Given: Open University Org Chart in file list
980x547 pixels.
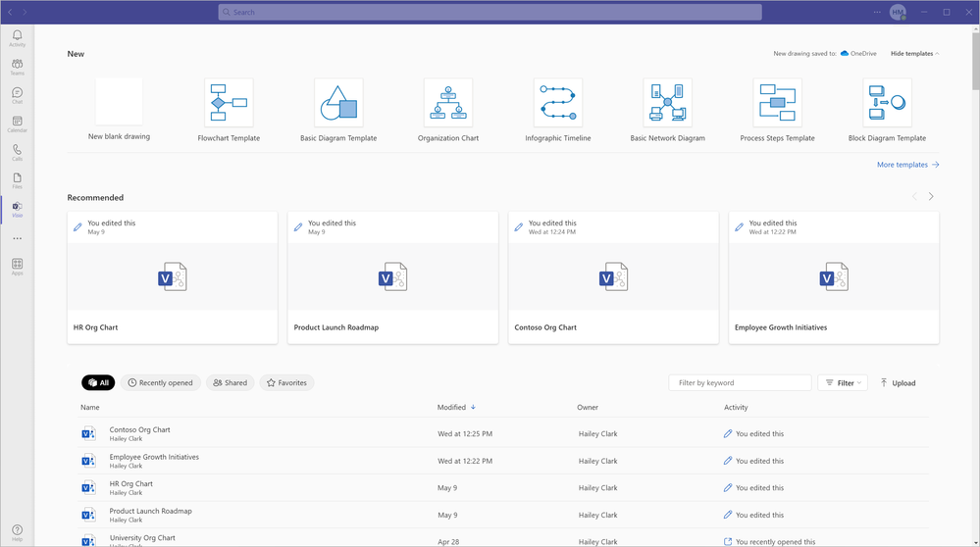Looking at the screenshot, I should (x=142, y=537).
